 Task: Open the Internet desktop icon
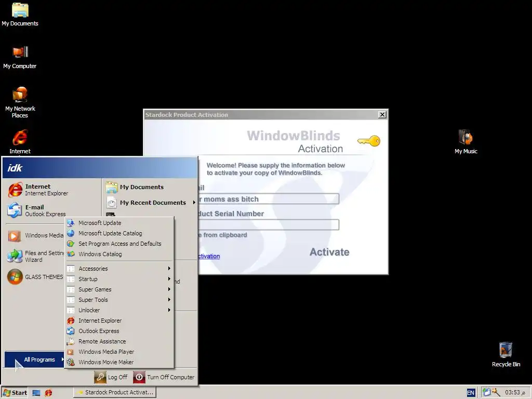tap(20, 142)
